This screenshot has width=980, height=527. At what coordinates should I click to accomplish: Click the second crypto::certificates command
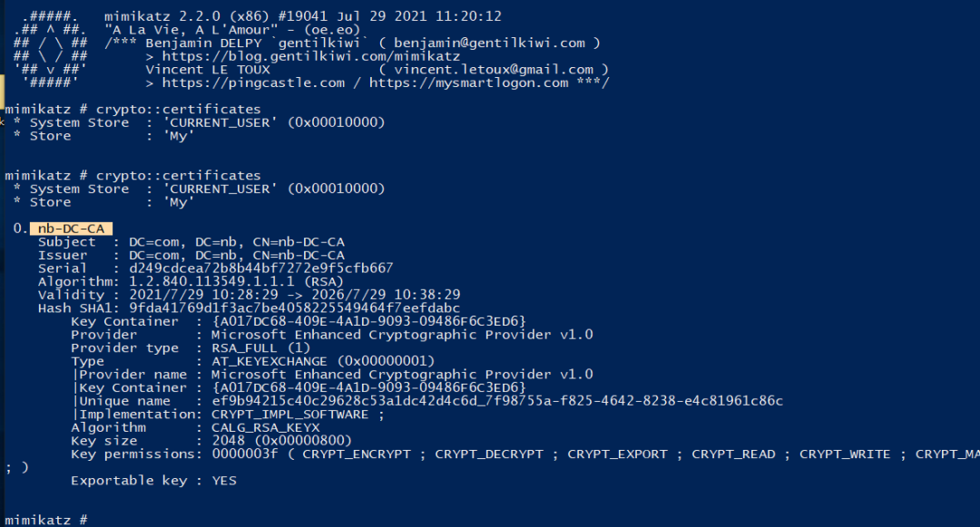pyautogui.click(x=178, y=175)
